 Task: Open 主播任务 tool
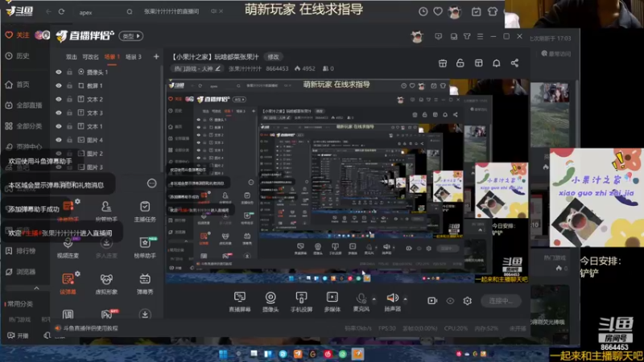coord(145,211)
